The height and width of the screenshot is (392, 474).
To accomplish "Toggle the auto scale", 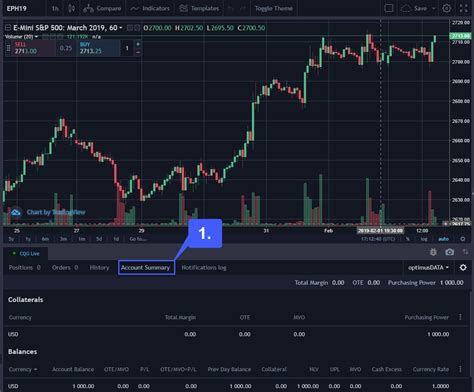I will pyautogui.click(x=443, y=239).
